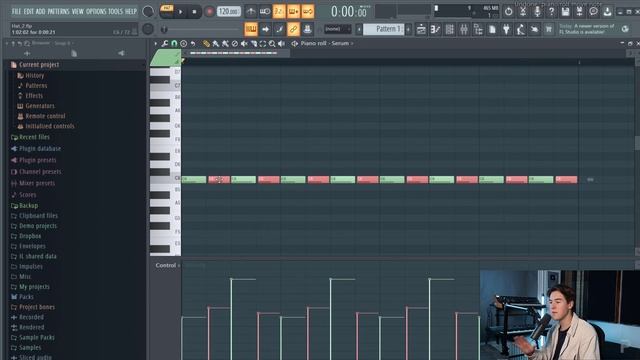Select the Select (dashed rectangle) tool in the piano roll

pos(262,44)
